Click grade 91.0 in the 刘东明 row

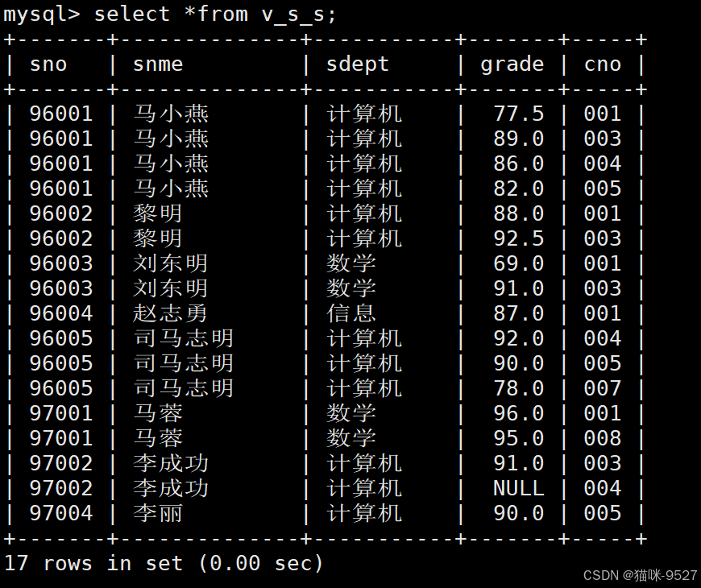click(x=519, y=289)
